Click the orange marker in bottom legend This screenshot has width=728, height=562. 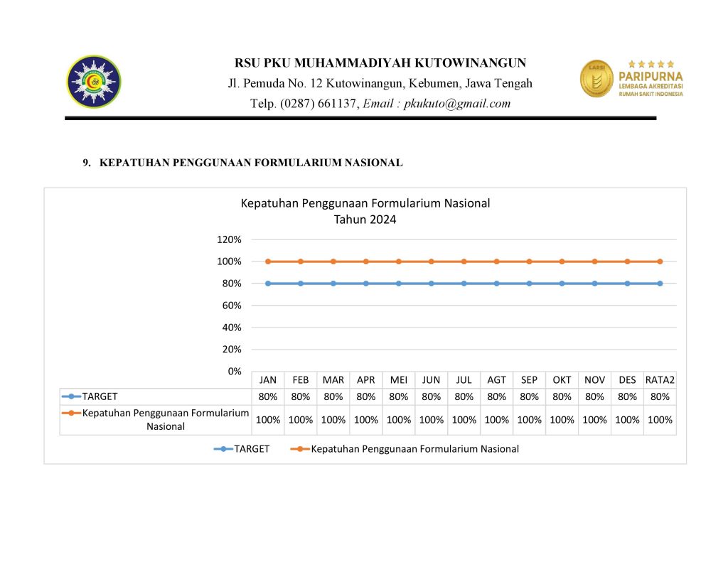(x=301, y=449)
